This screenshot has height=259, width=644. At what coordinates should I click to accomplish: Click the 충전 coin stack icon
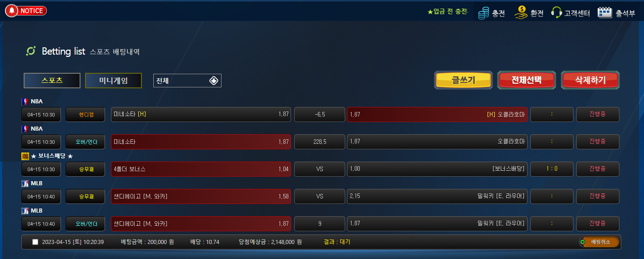pyautogui.click(x=483, y=13)
